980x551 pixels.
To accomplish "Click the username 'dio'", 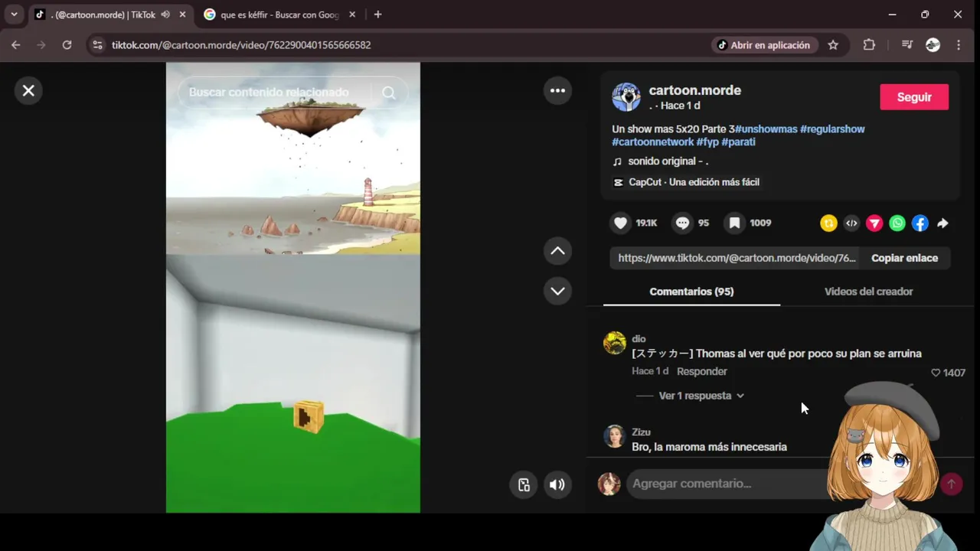I will (639, 339).
